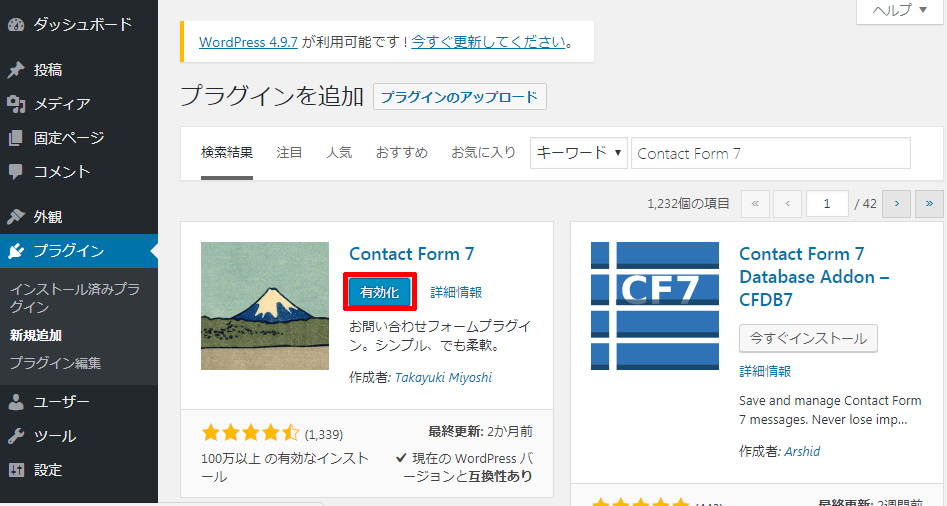Screen dimensions: 947x506
Task: Click the pushpin Posts icon
Action: point(16,70)
